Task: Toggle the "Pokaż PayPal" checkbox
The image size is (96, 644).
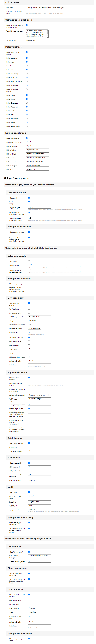Action: point(27,95)
